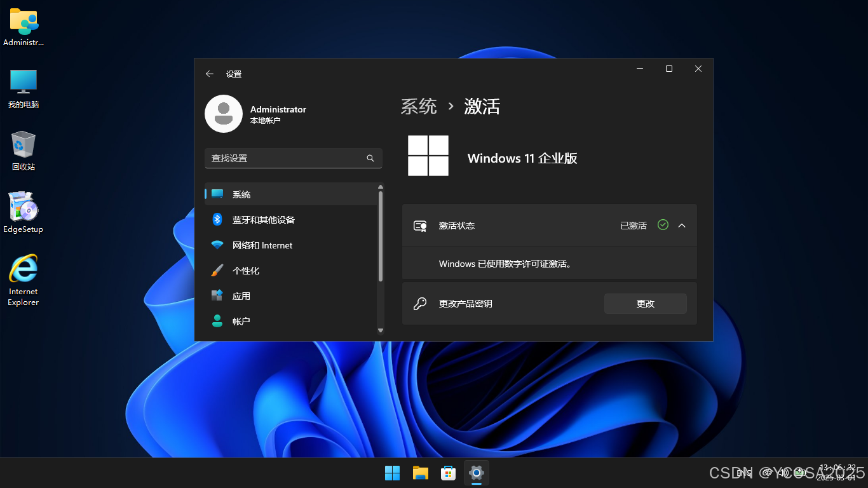Collapse the 激活状态 section with the chevron
868x488 pixels.
pos(682,226)
